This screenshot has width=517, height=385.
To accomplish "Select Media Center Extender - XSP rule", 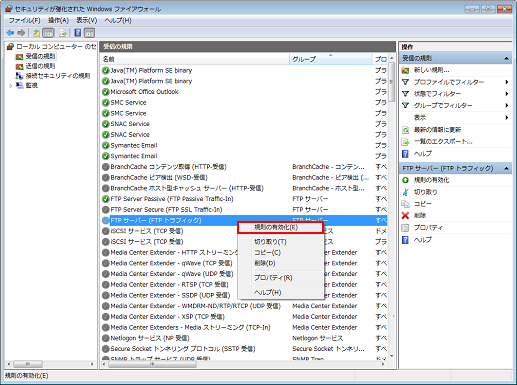I will (x=167, y=317).
